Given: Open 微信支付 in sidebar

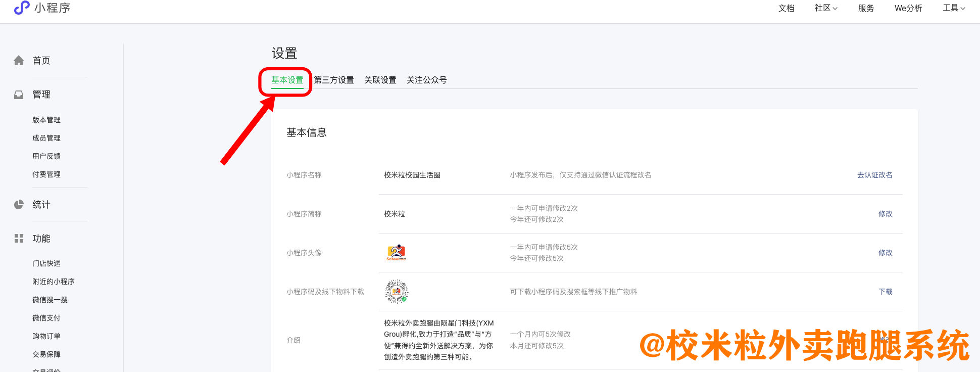Looking at the screenshot, I should (x=46, y=318).
